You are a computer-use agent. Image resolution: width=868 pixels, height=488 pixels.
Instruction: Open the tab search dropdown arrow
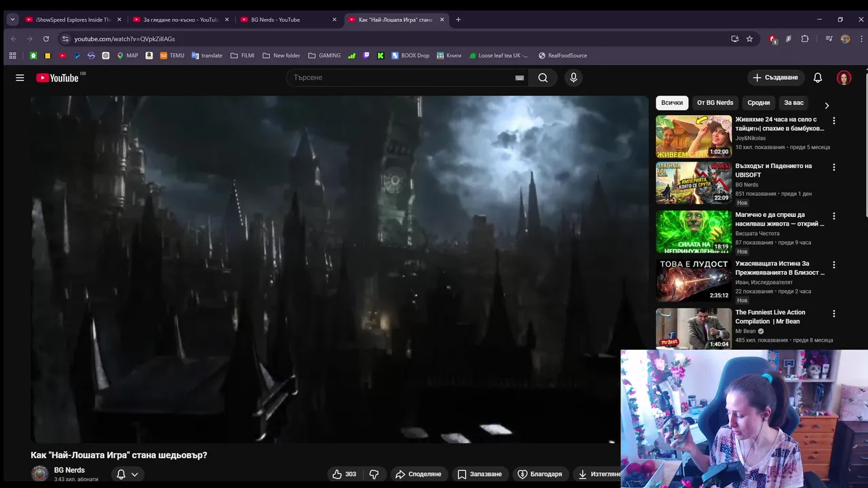pos(12,20)
